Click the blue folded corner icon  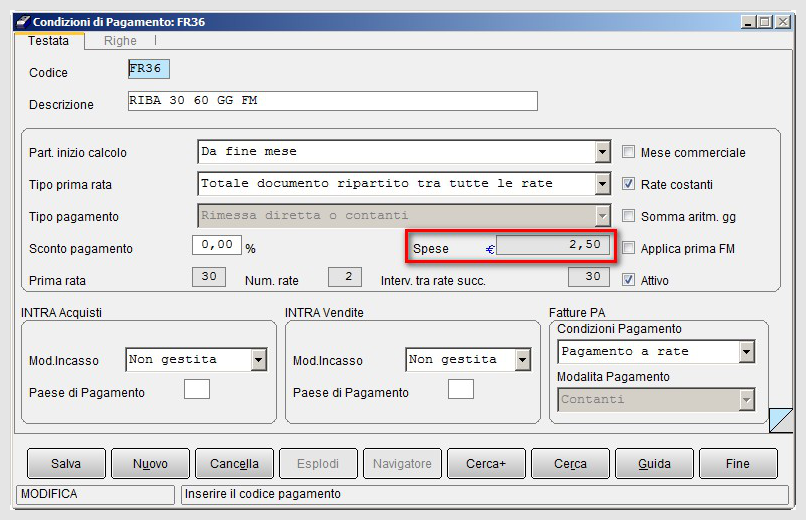[x=781, y=420]
